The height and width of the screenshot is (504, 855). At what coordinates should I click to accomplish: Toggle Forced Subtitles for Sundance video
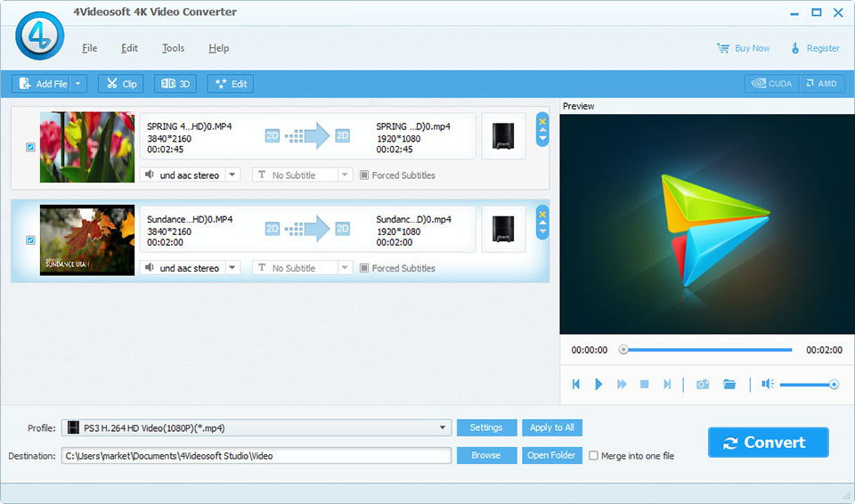pos(363,268)
